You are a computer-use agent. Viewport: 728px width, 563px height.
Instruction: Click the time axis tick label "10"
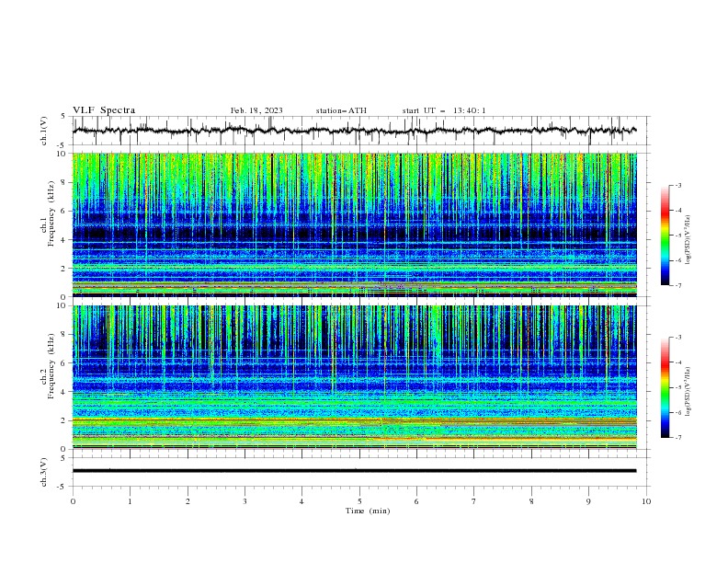pos(646,501)
